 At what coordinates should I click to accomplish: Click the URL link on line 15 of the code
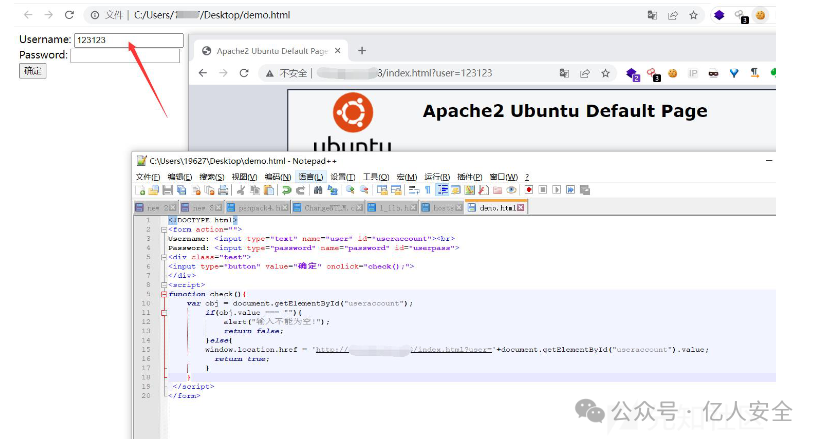(x=404, y=349)
